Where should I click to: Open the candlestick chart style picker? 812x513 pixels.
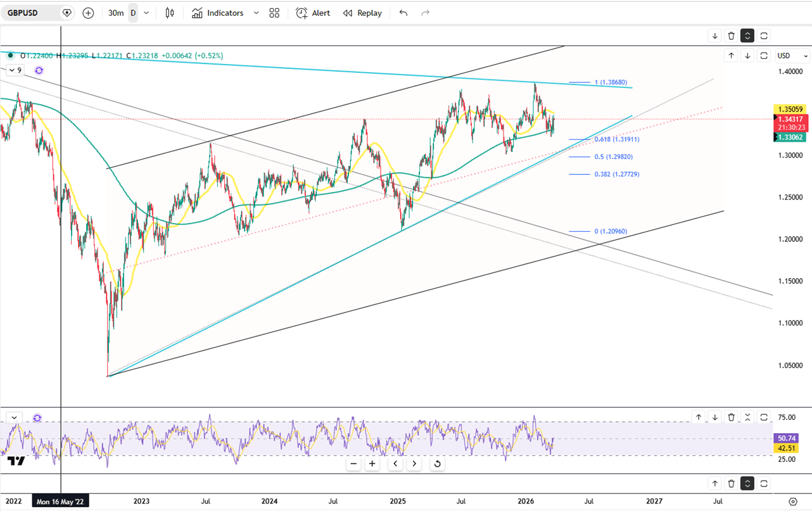click(x=170, y=13)
